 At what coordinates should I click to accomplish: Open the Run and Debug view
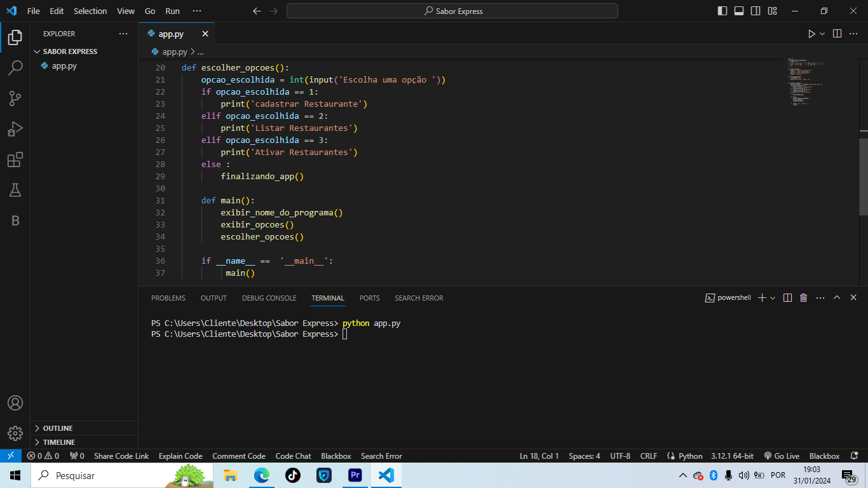pyautogui.click(x=15, y=128)
